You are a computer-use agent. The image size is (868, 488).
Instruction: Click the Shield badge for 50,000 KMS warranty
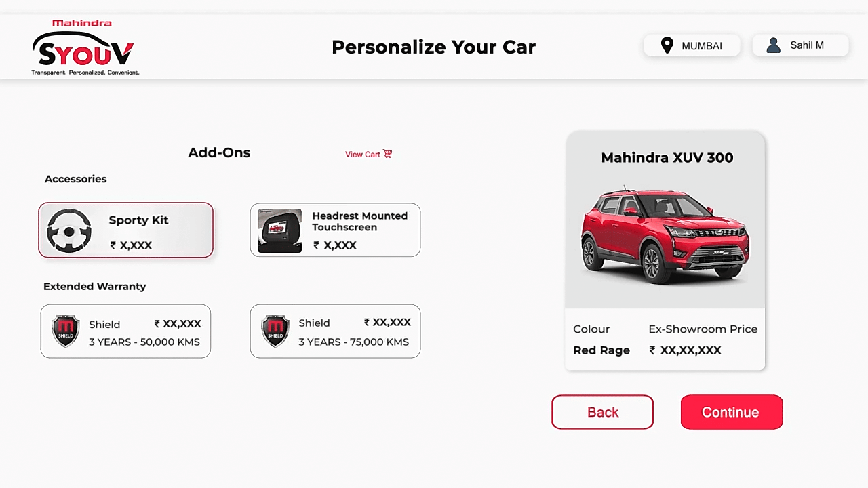[66, 331]
